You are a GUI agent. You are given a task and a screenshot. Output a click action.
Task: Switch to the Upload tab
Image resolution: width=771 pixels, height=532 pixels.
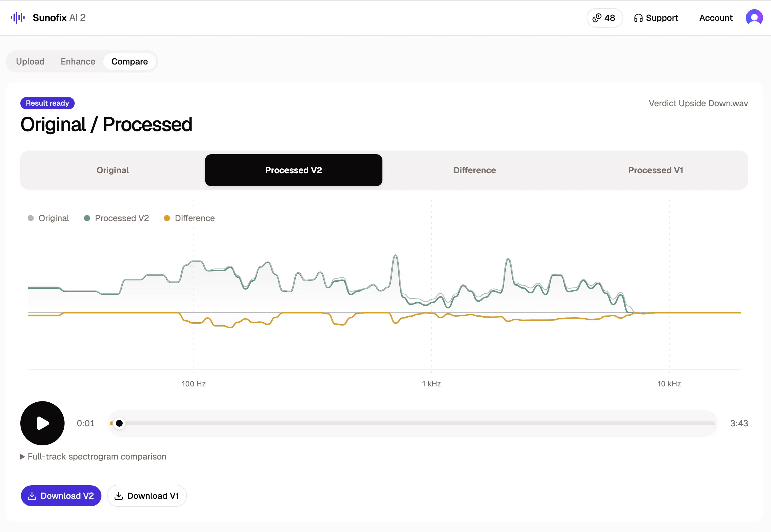tap(30, 61)
